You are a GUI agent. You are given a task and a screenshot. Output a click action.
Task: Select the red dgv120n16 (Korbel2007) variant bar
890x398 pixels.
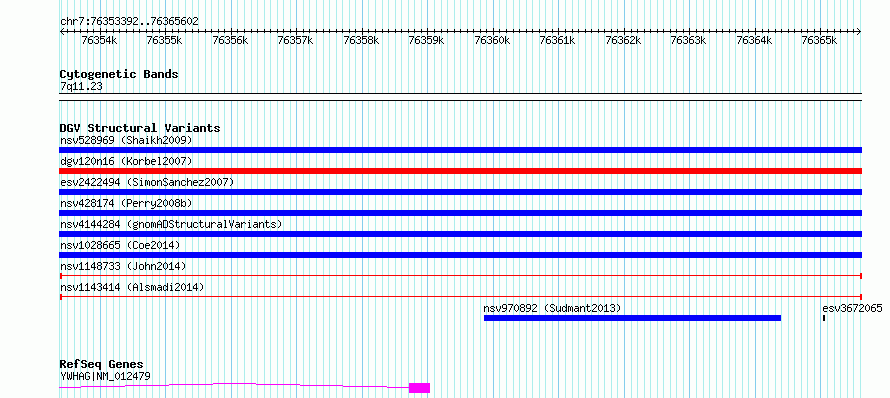tap(460, 171)
